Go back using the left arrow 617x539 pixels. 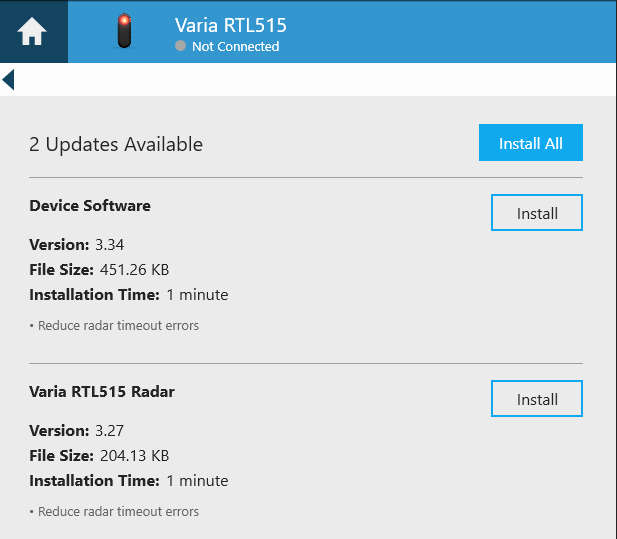tap(9, 79)
